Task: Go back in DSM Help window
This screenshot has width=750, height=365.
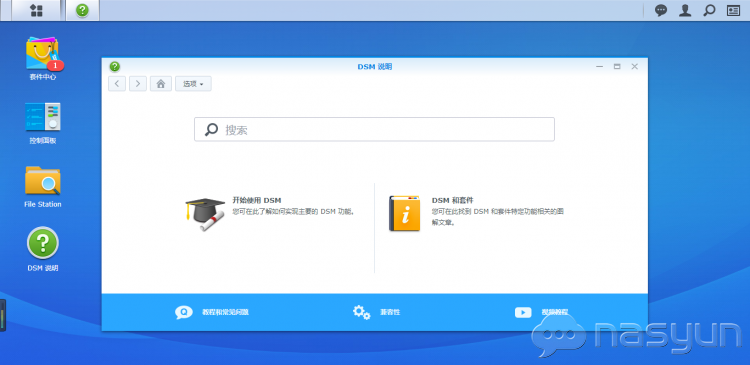Action: click(117, 84)
